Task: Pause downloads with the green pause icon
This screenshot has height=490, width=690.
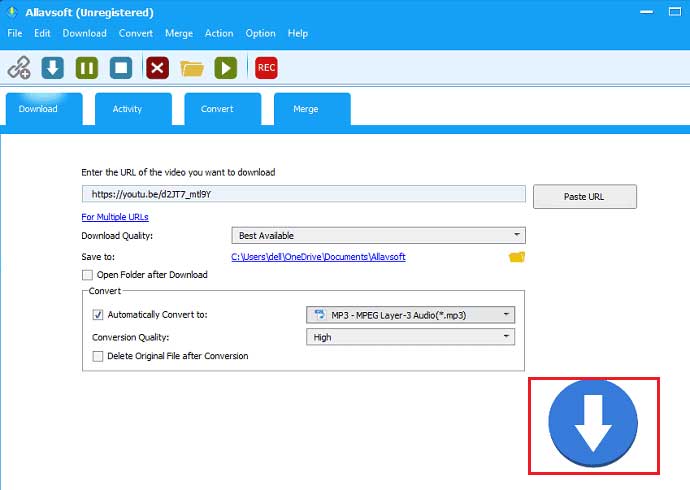Action: (x=87, y=68)
